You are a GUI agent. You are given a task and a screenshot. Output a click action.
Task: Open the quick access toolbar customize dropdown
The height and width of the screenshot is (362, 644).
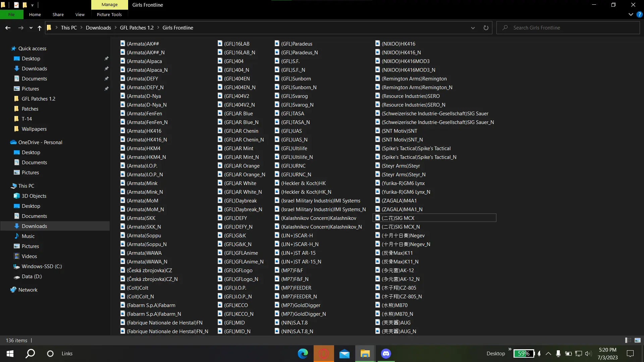point(32,5)
